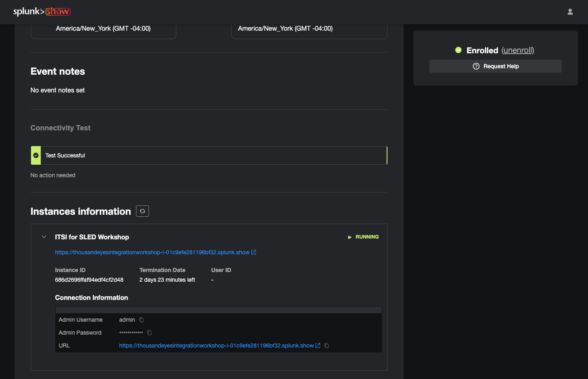The height and width of the screenshot is (379, 588).
Task: Open the URL link in Connection Information
Action: (x=216, y=345)
